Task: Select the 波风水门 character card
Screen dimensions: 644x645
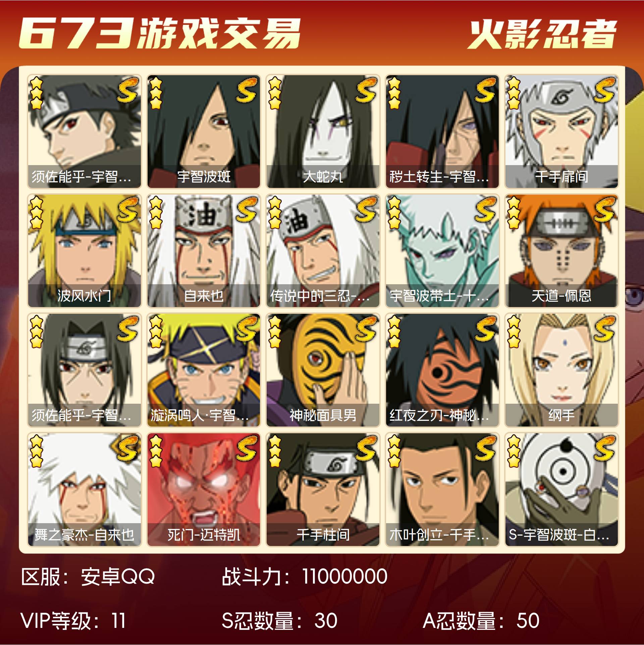Action: pos(84,251)
